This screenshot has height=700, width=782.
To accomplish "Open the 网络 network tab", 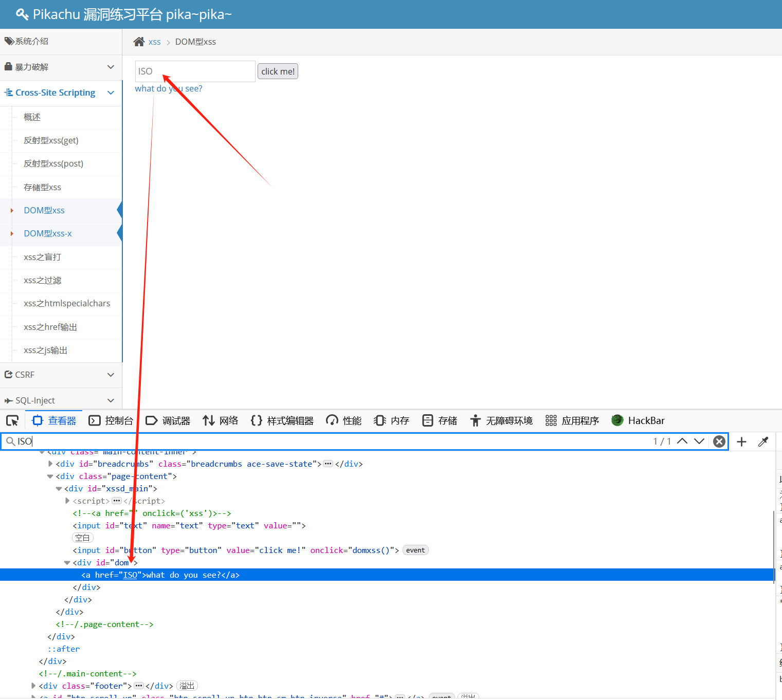I will (221, 421).
